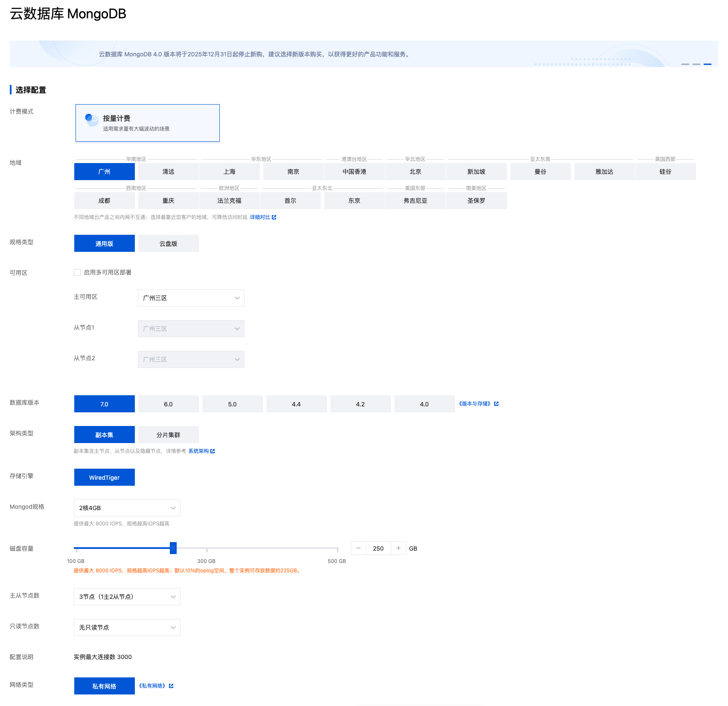
Task: Select the 南京 region
Action: (294, 172)
